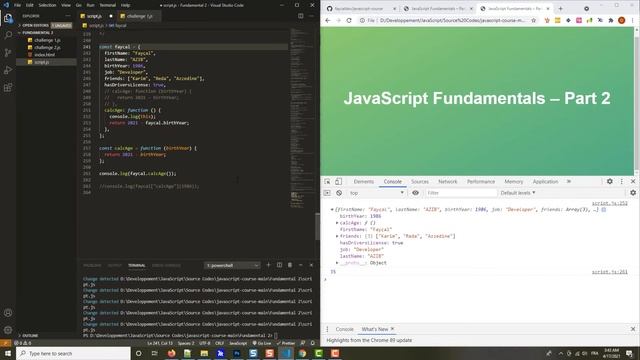Open the Accounts icon in VS Code activity bar
Viewport: 640px width, 360px height.
click(8, 313)
